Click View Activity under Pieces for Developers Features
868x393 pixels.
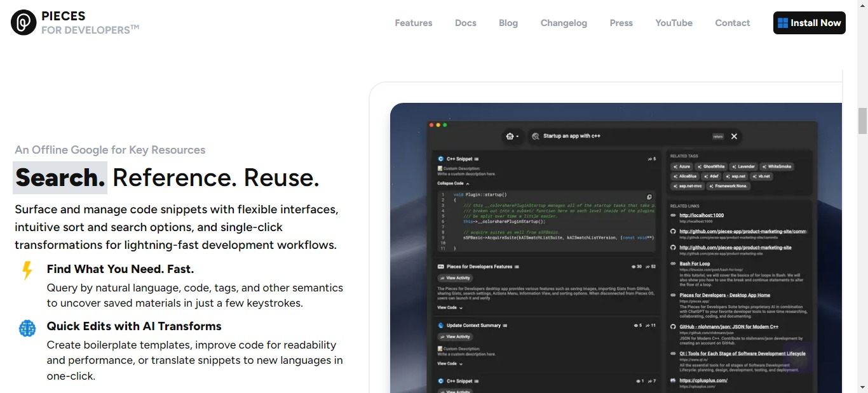[455, 278]
